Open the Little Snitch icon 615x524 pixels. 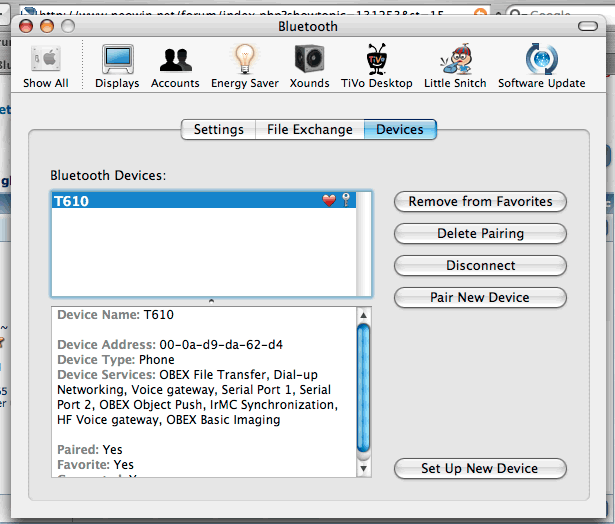[455, 60]
